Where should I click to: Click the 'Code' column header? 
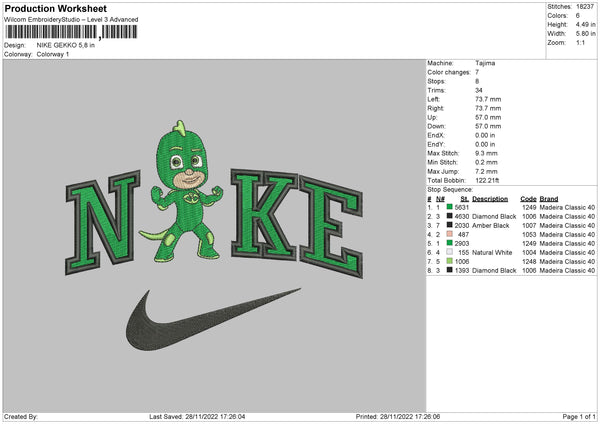tap(528, 199)
